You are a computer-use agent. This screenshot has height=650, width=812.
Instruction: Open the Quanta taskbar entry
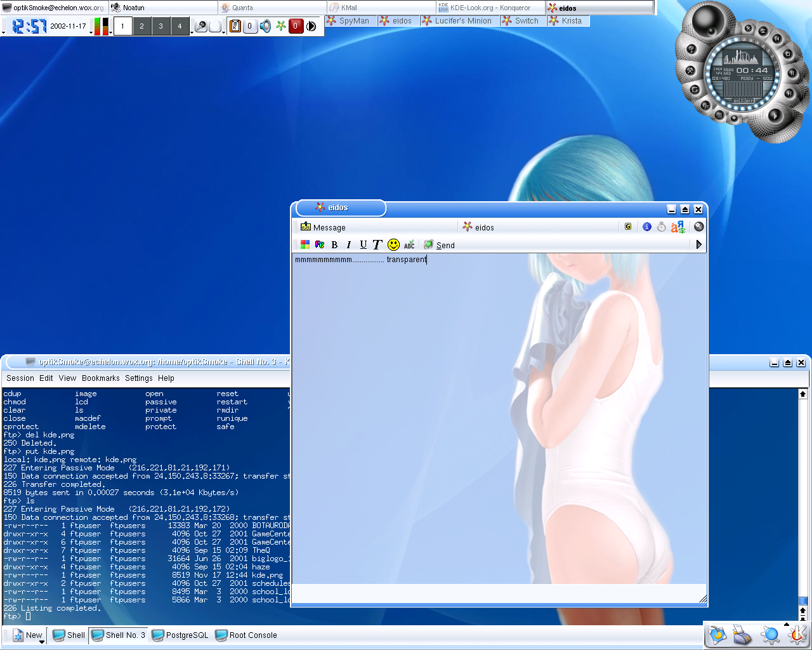click(273, 8)
